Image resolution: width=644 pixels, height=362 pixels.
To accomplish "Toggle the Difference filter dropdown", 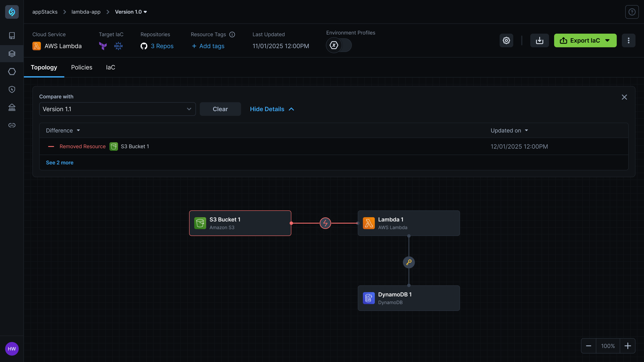I will pos(63,130).
